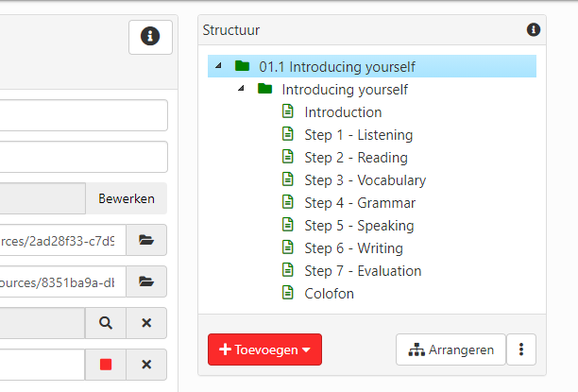Open the three-dots more options menu
The width and height of the screenshot is (578, 392).
tap(521, 349)
